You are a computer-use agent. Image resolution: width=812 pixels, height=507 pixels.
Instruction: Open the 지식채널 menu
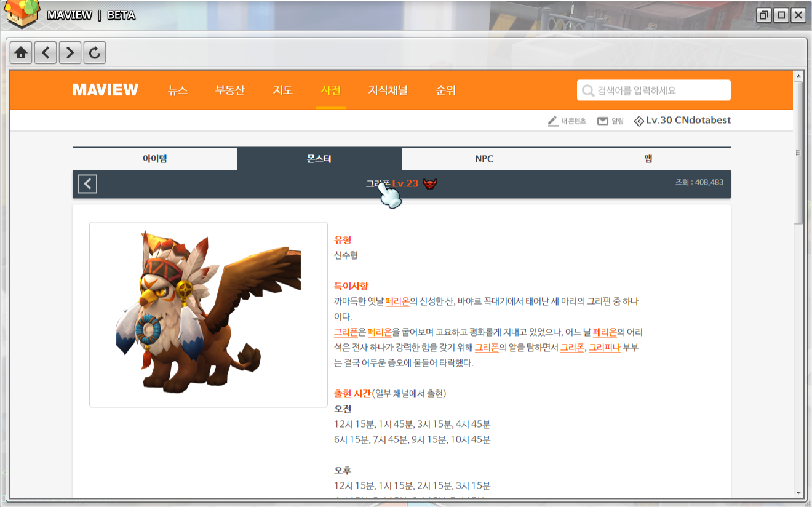pyautogui.click(x=388, y=90)
